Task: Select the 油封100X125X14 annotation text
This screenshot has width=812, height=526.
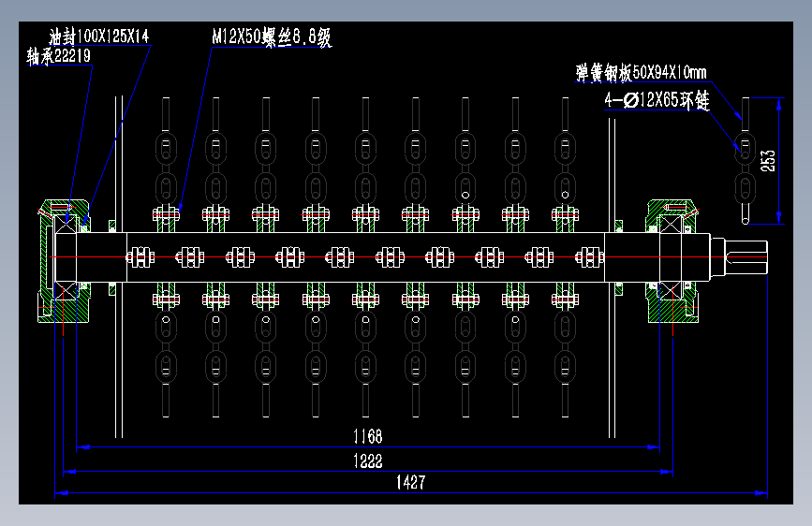Action: (99, 37)
